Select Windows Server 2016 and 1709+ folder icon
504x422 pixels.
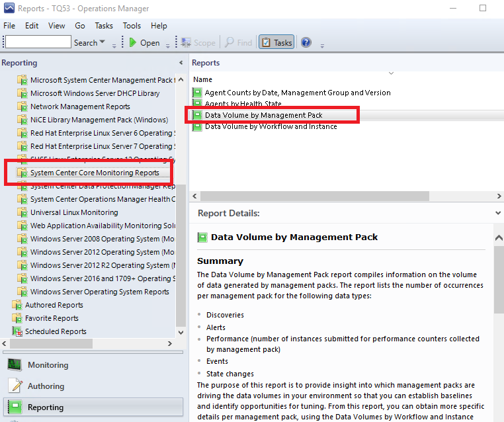22,278
